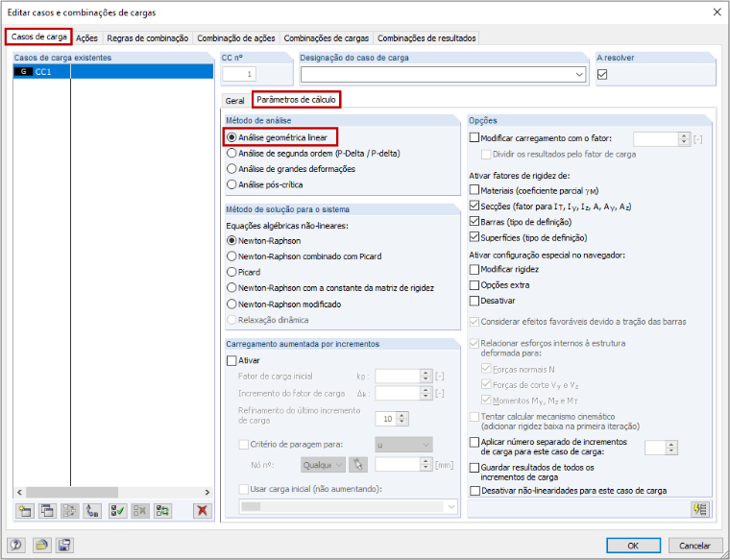Enable Guardar resultados de todos os incrementos

point(474,468)
